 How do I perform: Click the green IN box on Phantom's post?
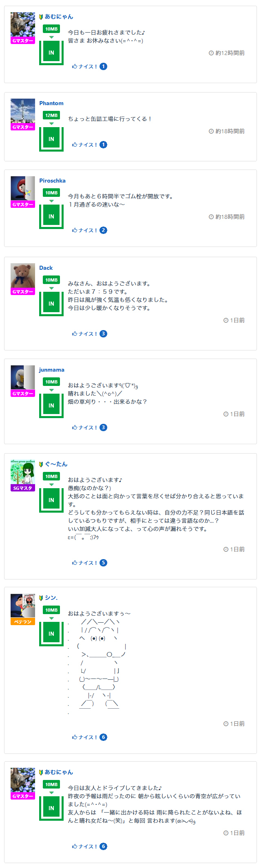pyautogui.click(x=51, y=139)
